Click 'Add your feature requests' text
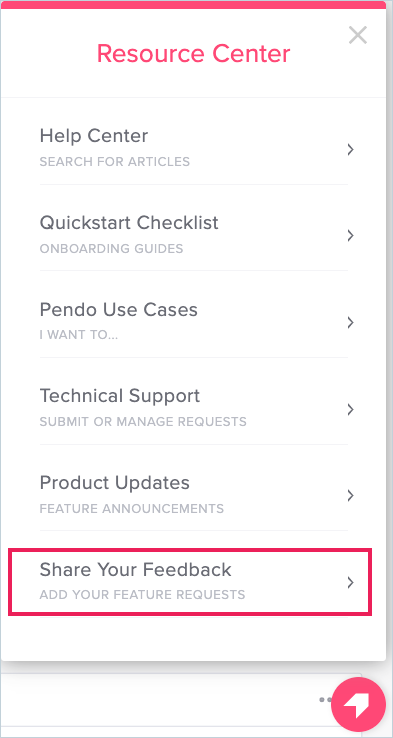 pos(142,594)
